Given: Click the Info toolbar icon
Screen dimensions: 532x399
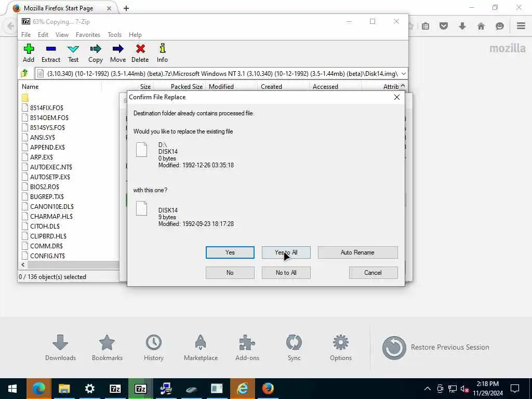Looking at the screenshot, I should [162, 54].
